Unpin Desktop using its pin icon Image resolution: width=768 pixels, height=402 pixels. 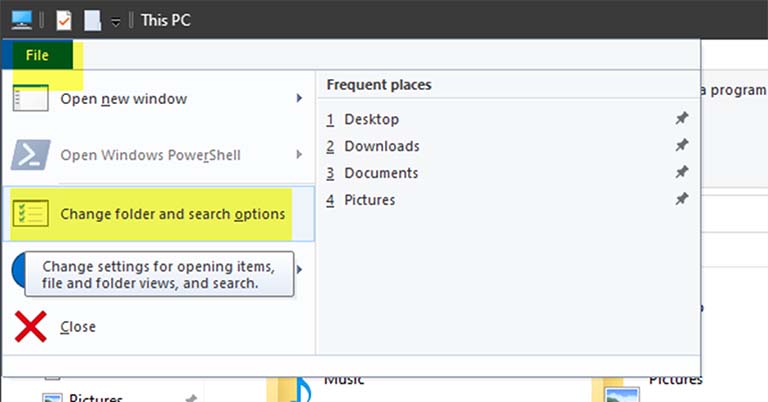tap(681, 119)
